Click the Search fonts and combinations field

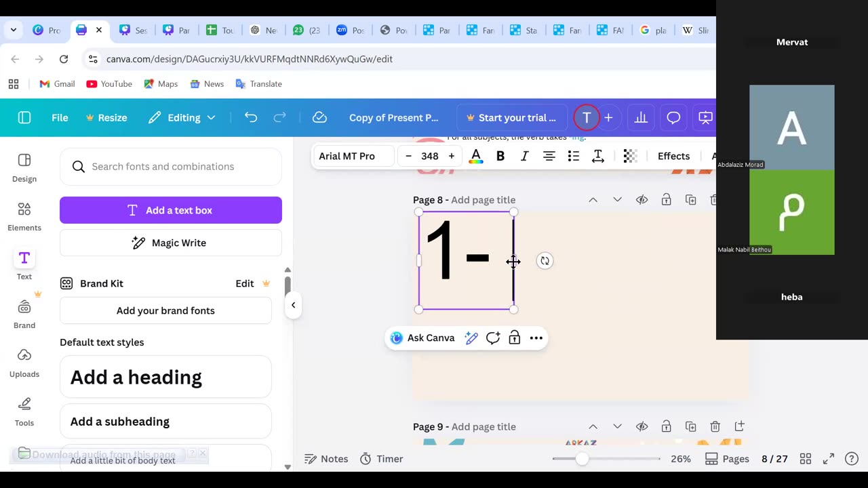171,167
